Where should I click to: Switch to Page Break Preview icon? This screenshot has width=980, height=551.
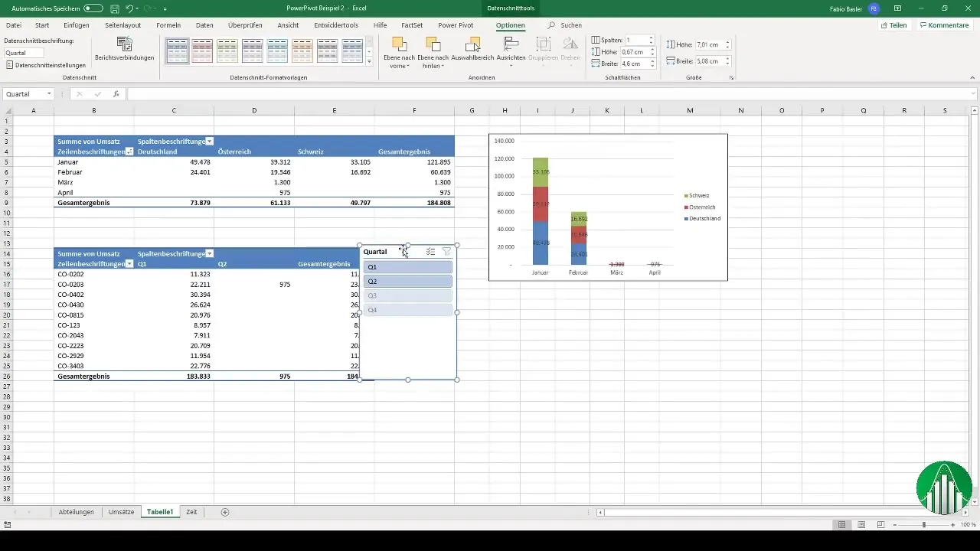pos(880,524)
